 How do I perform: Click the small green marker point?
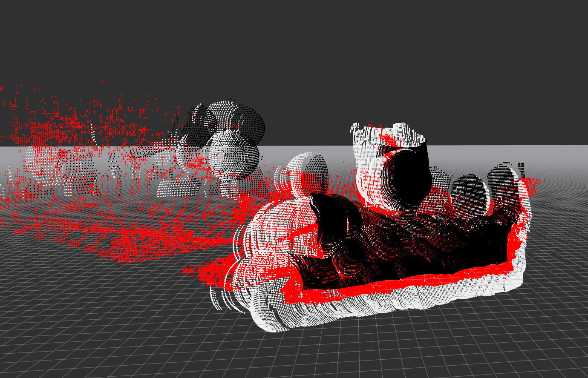(457, 192)
